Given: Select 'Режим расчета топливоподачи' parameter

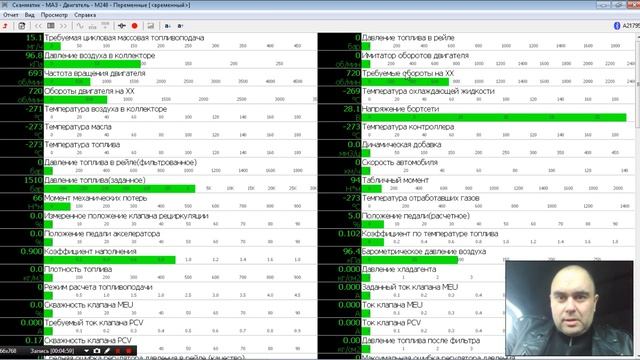Looking at the screenshot, I should pos(98,287).
